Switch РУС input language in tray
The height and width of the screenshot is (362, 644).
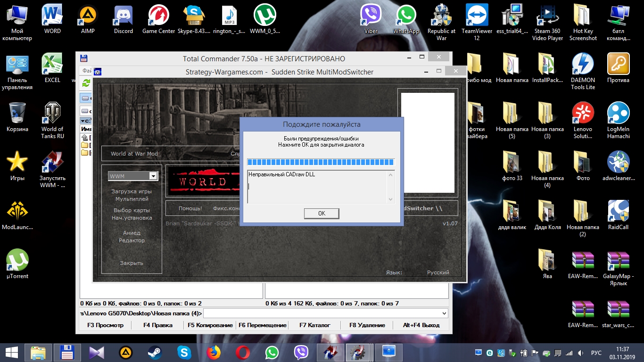coord(596,353)
